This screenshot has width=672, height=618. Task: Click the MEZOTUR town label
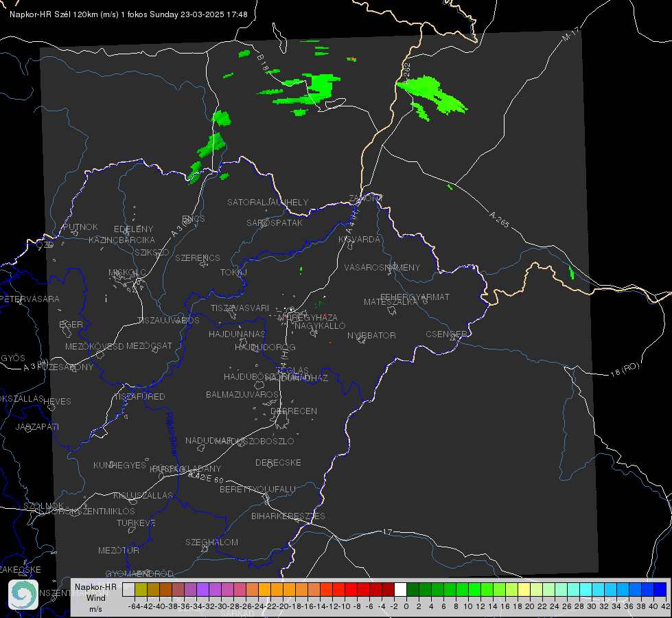119,550
